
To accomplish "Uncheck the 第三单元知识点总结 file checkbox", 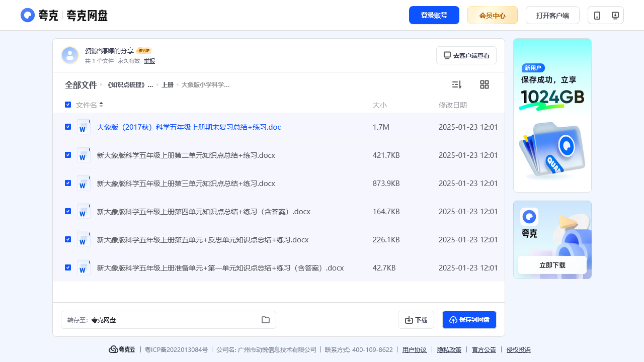I will point(68,183).
